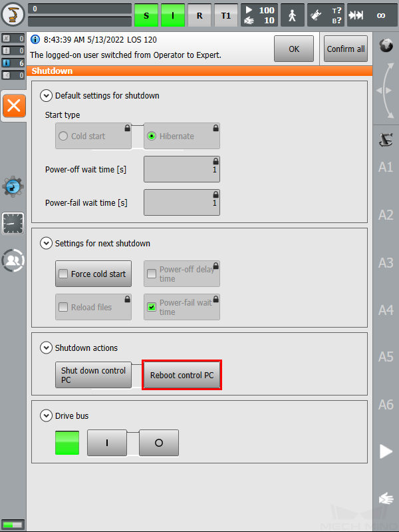Open the user group icon

tap(13, 260)
